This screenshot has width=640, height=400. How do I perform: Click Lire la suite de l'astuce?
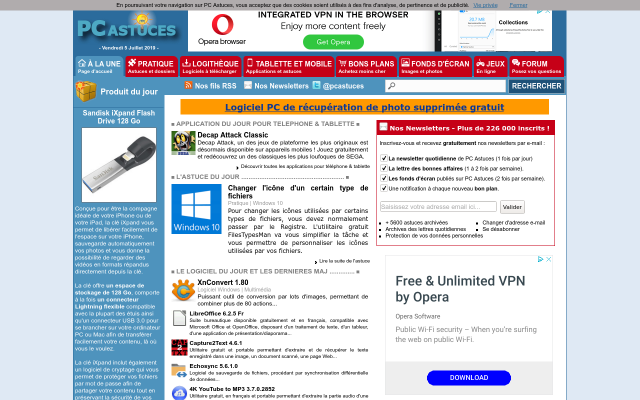[344, 261]
